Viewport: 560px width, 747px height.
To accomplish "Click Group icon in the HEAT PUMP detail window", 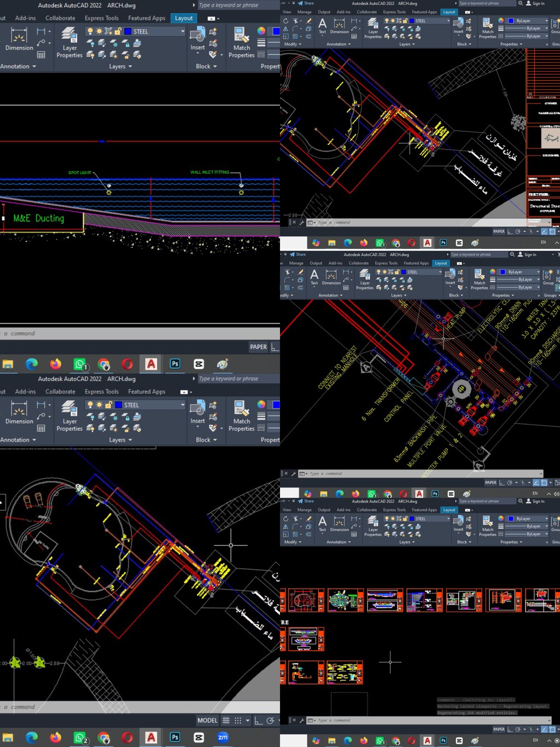I will tap(548, 277).
